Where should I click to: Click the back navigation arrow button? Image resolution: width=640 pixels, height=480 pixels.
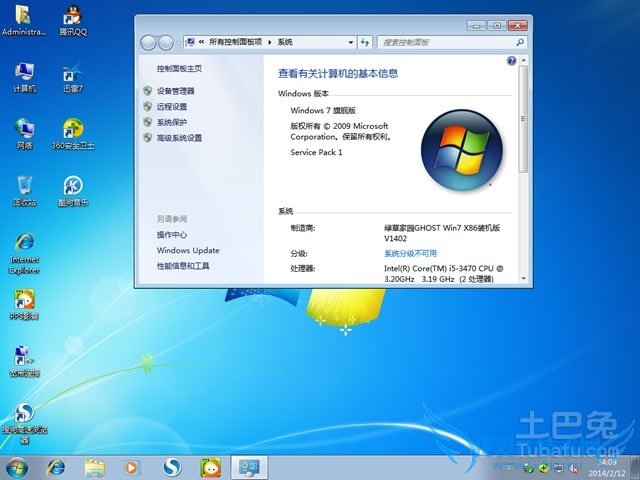tap(150, 42)
